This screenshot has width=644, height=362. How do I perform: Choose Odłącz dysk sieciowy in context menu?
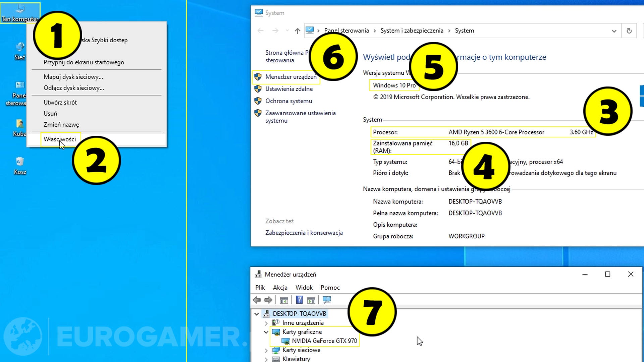(x=74, y=88)
